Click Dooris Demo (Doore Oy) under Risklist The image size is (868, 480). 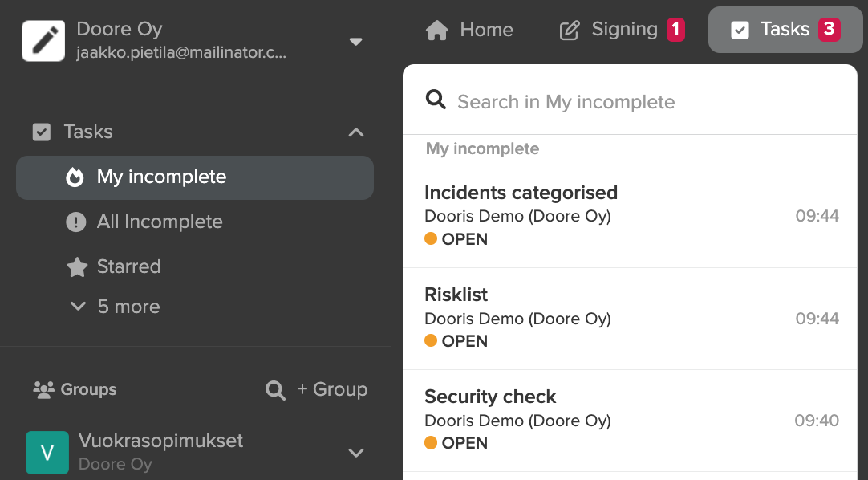[x=517, y=319]
